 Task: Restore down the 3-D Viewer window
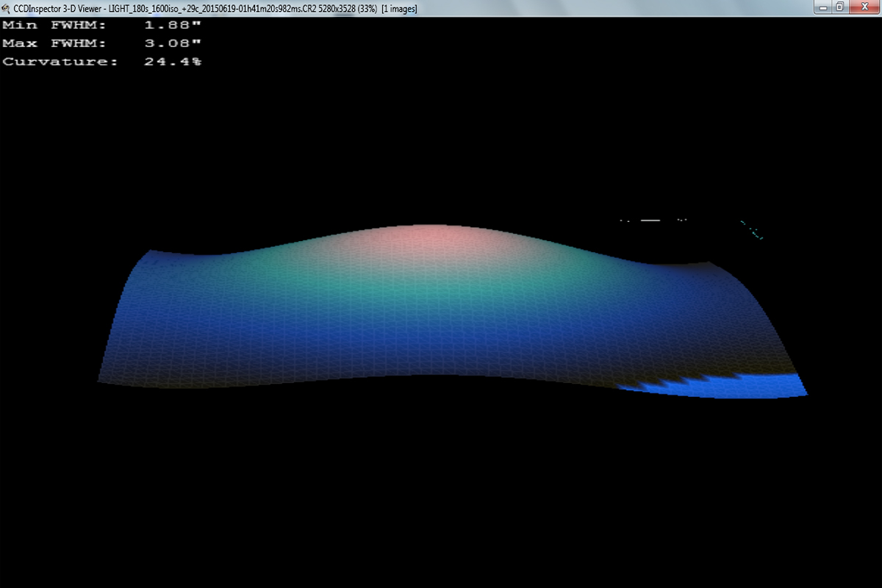point(841,7)
